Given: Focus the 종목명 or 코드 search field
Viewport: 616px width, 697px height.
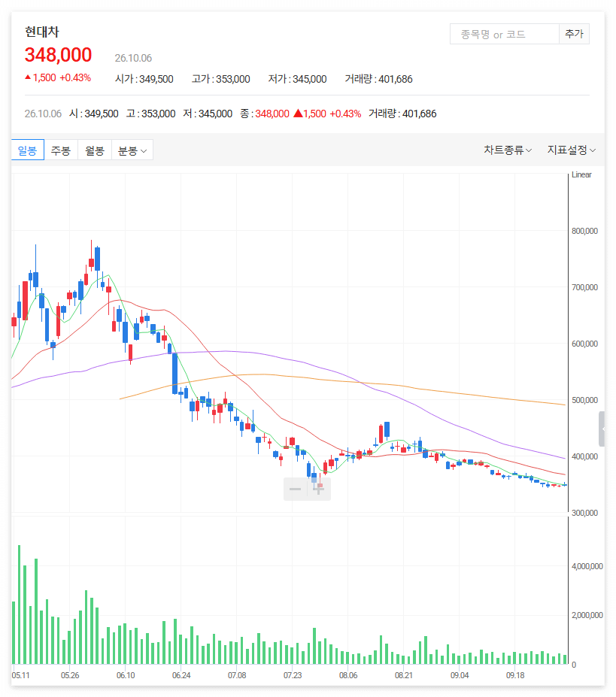Looking at the screenshot, I should click(x=505, y=34).
